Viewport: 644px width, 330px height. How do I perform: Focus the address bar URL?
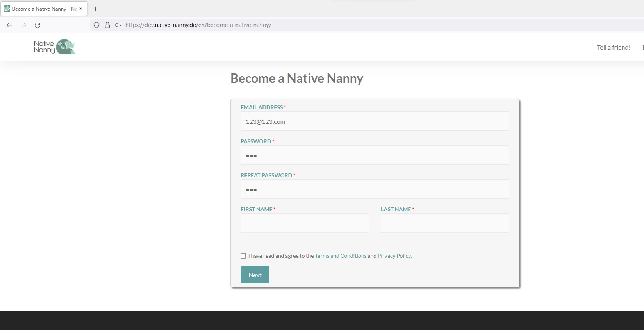[198, 25]
